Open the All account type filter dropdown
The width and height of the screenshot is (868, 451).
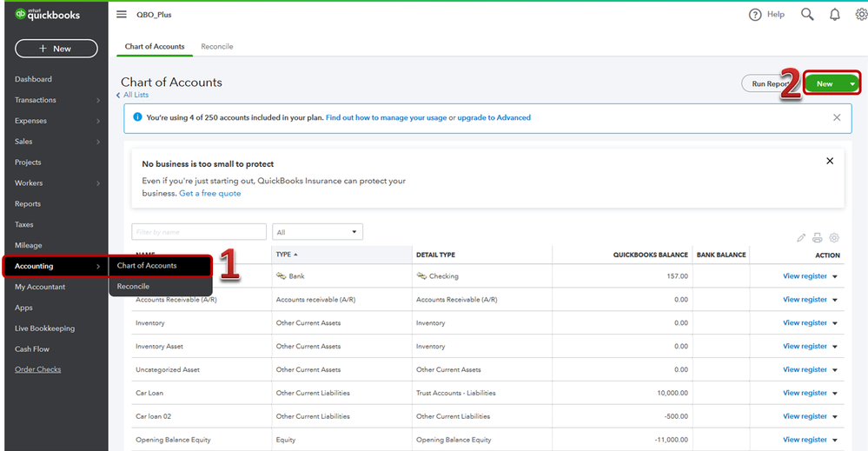pos(317,232)
